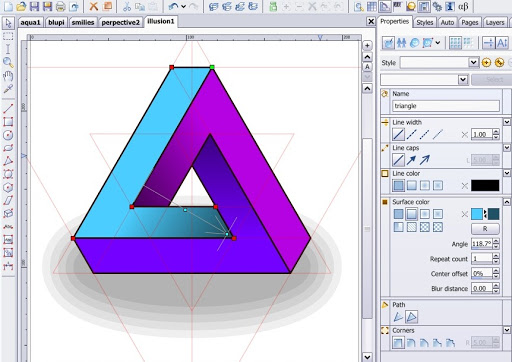Undo the last action
Image resolution: width=512 pixels, height=362 pixels.
[173, 6]
